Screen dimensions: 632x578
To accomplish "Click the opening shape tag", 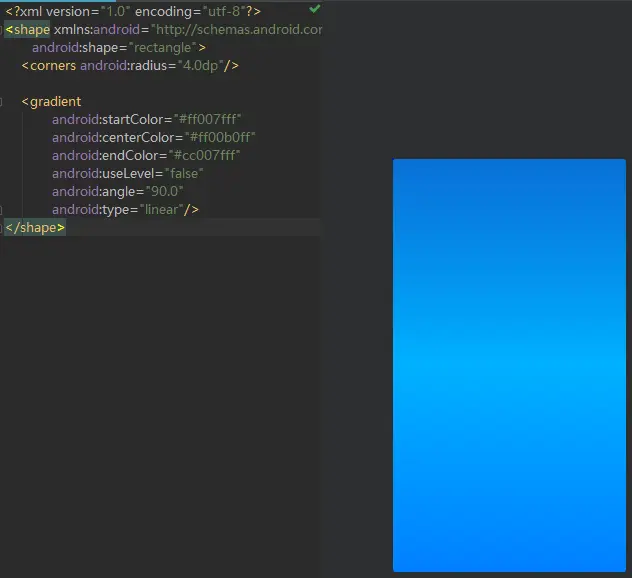I will coord(27,29).
